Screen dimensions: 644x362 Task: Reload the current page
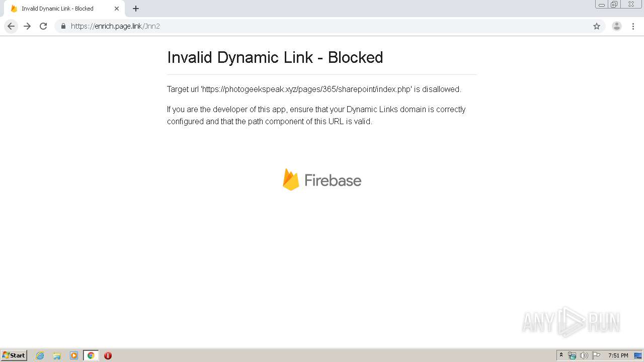coord(43,26)
